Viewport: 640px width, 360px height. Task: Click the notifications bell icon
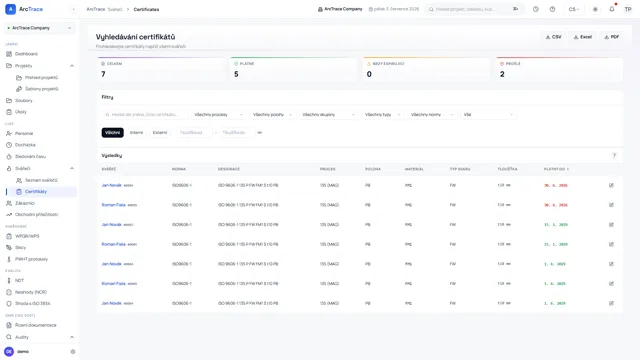[x=611, y=9]
